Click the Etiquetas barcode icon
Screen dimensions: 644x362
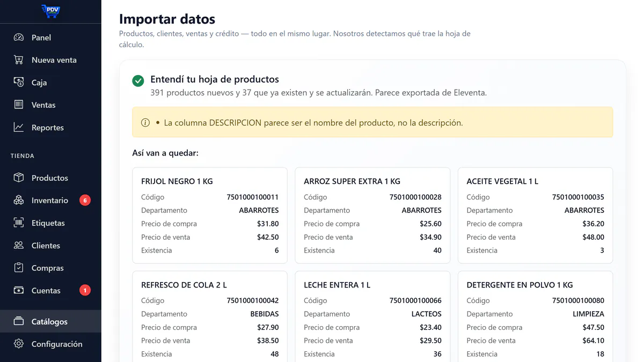[19, 223]
